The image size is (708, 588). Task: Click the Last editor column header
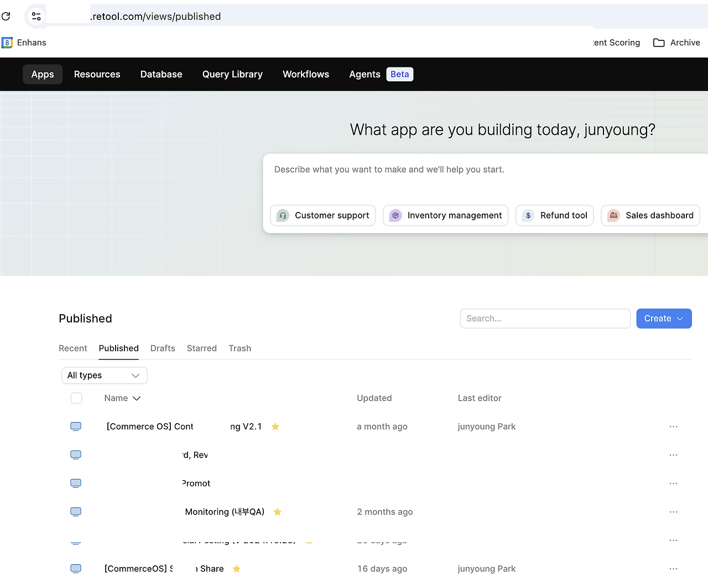tap(480, 398)
